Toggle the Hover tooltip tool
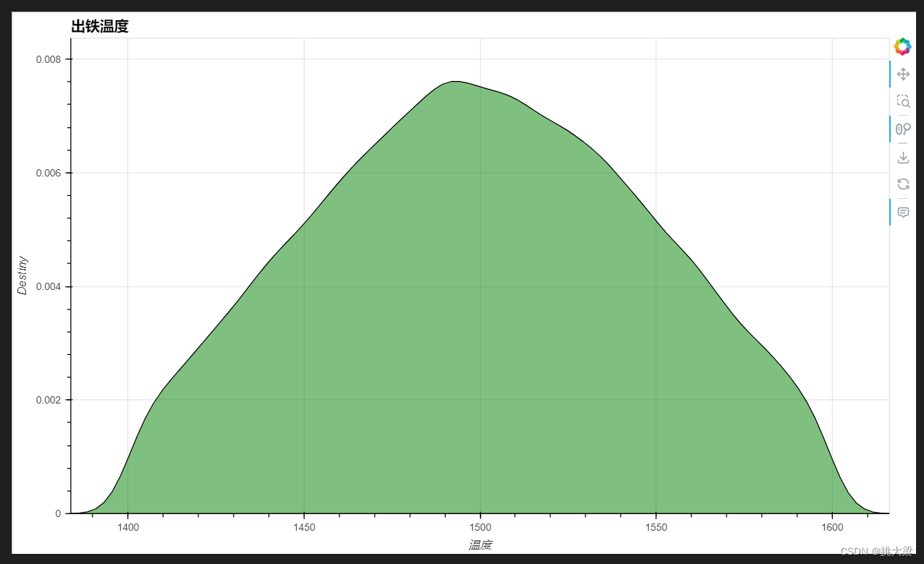Screen dimensions: 924x564 903,212
